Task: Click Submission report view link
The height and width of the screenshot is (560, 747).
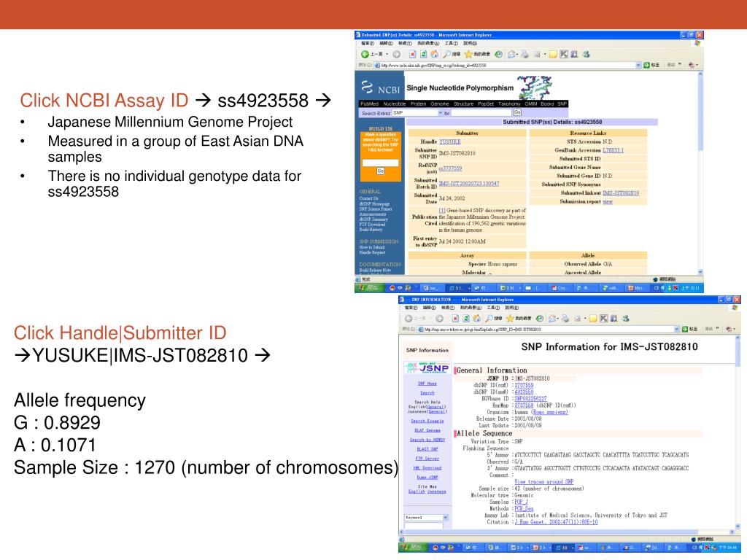Action: tap(608, 201)
